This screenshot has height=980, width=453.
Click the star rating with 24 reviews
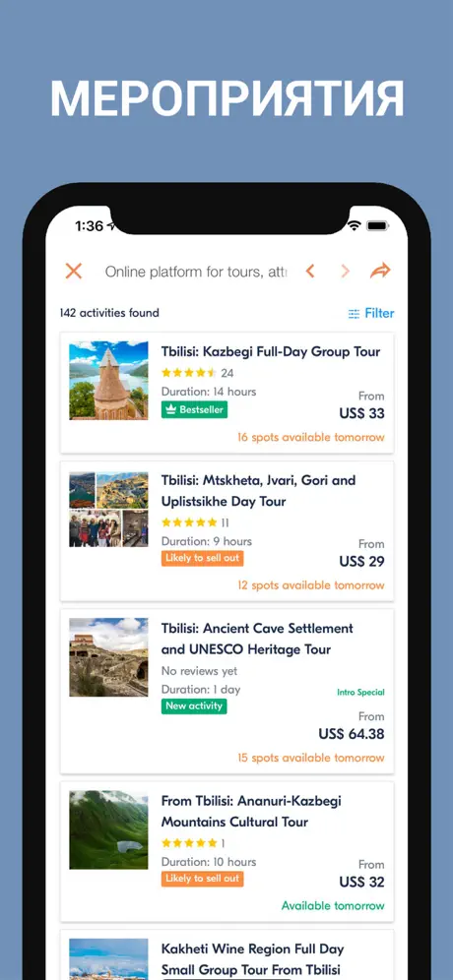[197, 373]
